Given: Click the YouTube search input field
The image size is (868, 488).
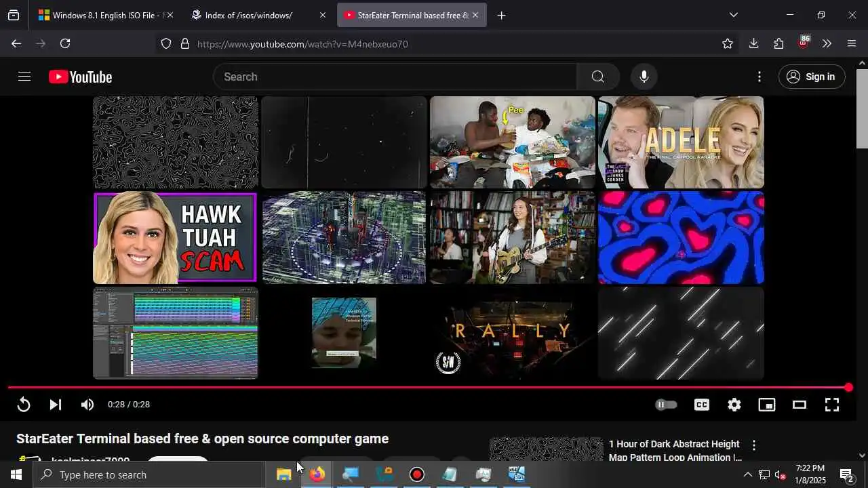Looking at the screenshot, I should coord(395,77).
